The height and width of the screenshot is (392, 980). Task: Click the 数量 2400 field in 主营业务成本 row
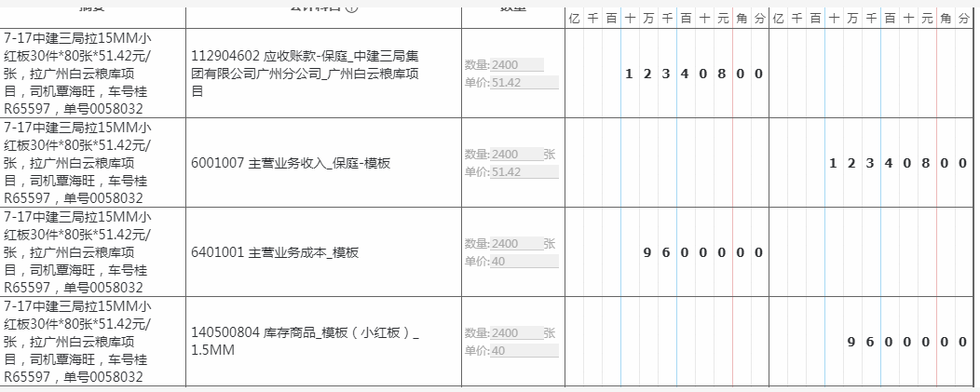tap(517, 244)
